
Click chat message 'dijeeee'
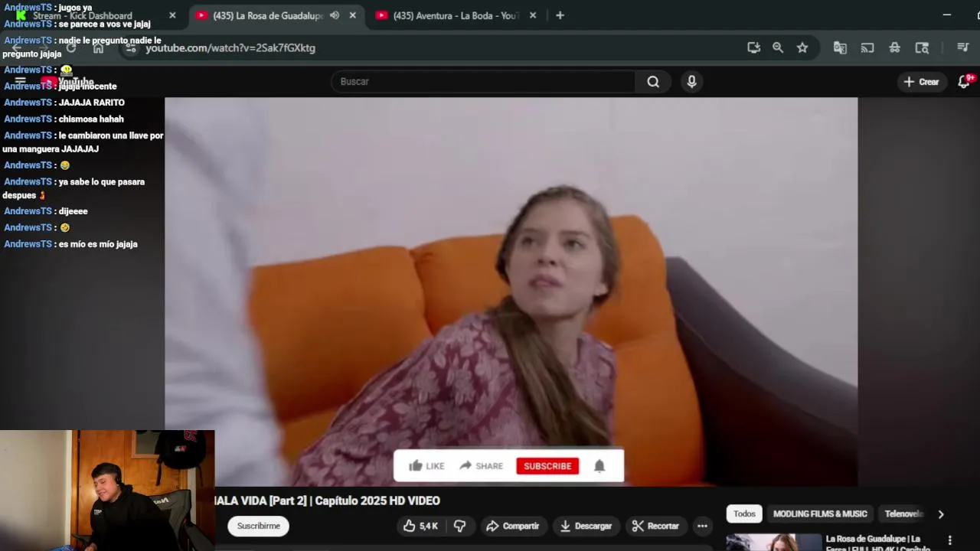point(73,211)
